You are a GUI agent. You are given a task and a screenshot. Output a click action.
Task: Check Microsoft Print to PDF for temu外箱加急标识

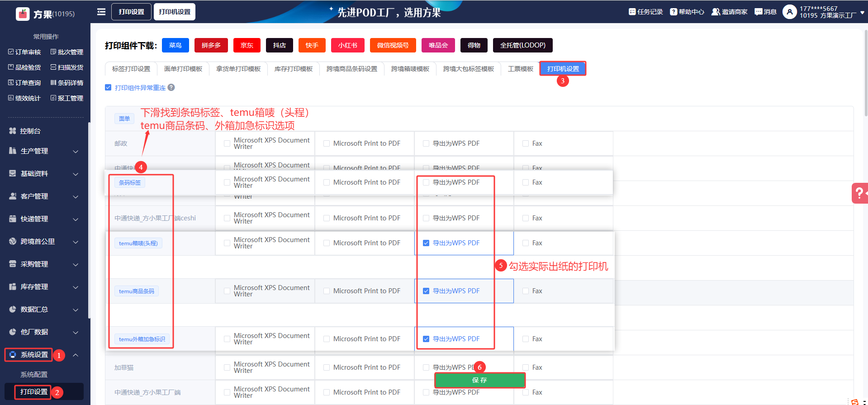(327, 339)
